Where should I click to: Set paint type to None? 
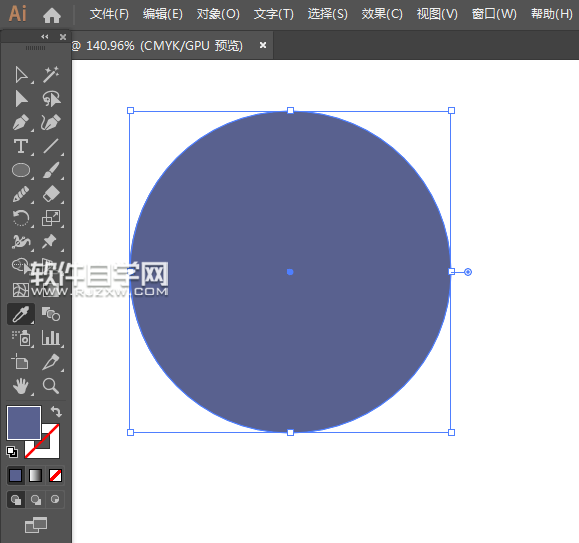pos(55,475)
